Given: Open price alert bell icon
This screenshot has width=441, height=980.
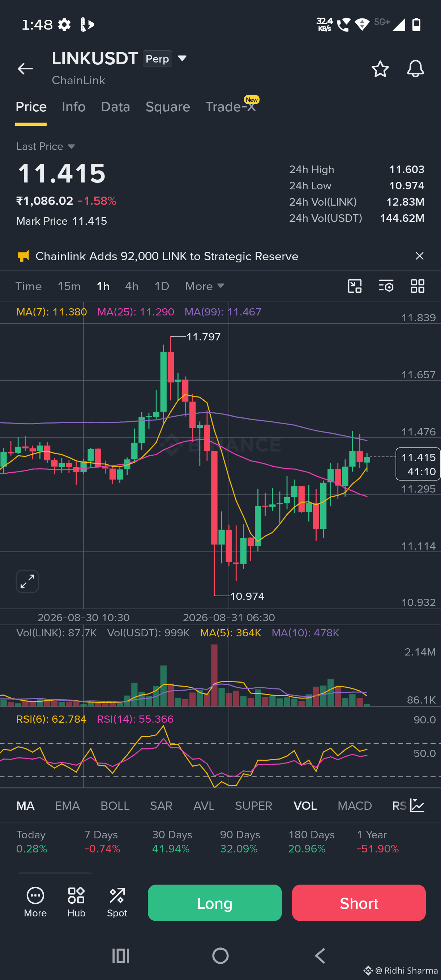Looking at the screenshot, I should pos(415,69).
